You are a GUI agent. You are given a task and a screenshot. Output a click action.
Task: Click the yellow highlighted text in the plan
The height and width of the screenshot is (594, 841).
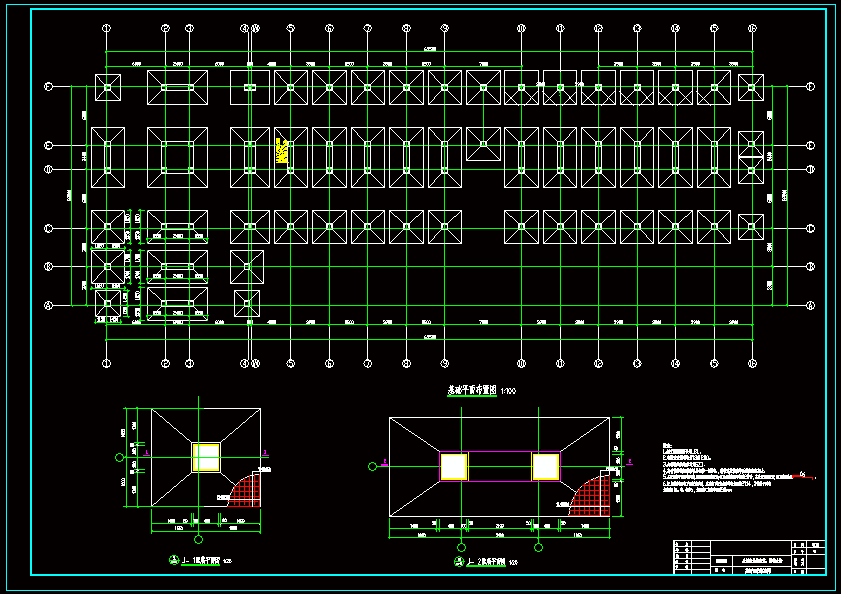283,150
